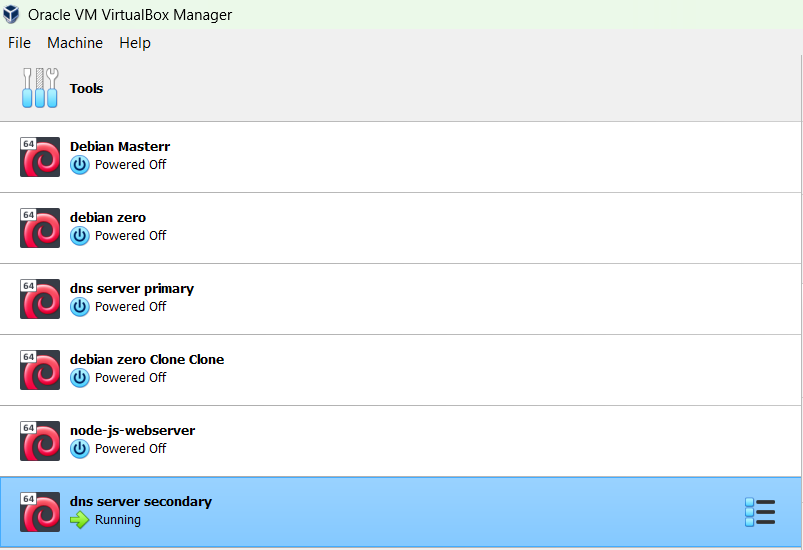Click the Tools screwdriver and wrench icon
The height and width of the screenshot is (550, 803).
pos(40,88)
